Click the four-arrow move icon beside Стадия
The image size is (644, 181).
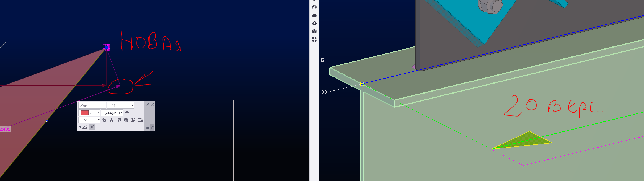pos(127,113)
